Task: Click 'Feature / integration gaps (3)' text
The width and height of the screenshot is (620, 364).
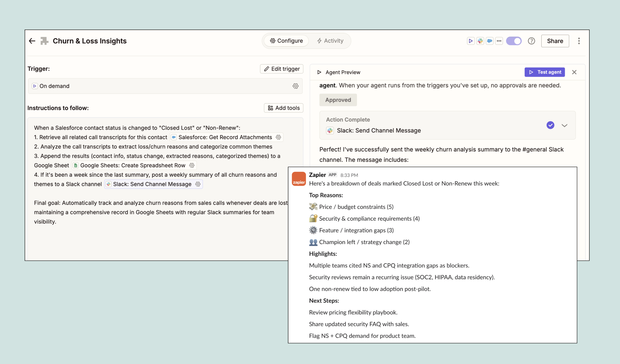Action: click(x=357, y=230)
